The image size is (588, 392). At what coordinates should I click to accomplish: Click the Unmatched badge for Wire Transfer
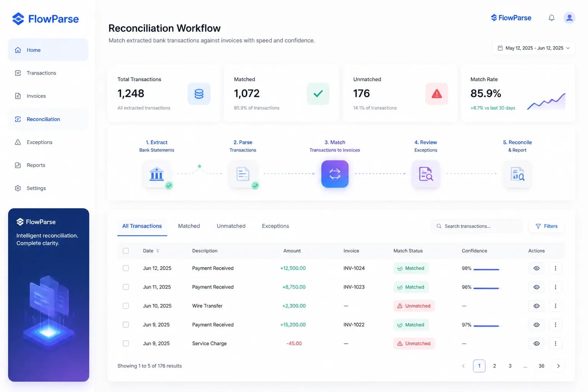pos(414,306)
